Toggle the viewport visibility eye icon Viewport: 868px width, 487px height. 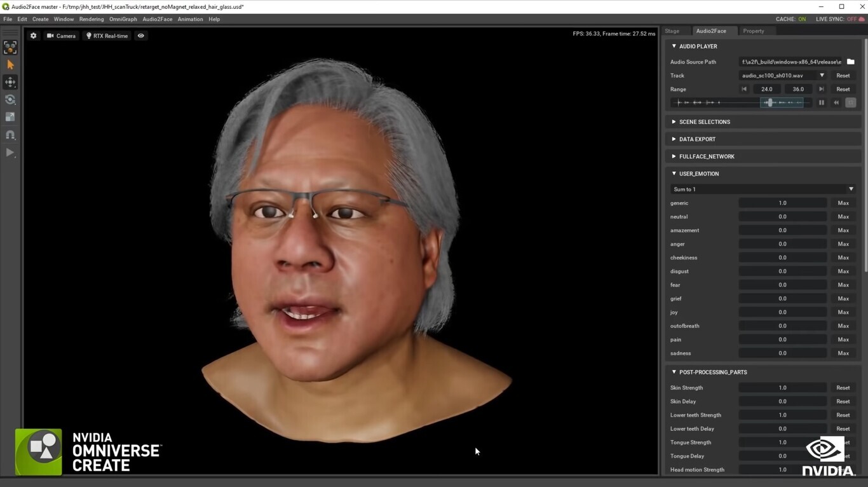(x=140, y=36)
